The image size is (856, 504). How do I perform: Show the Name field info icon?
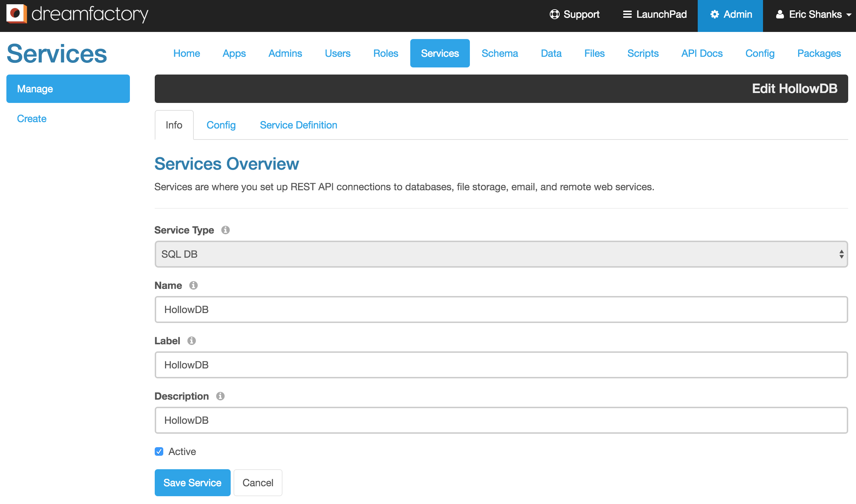(193, 285)
